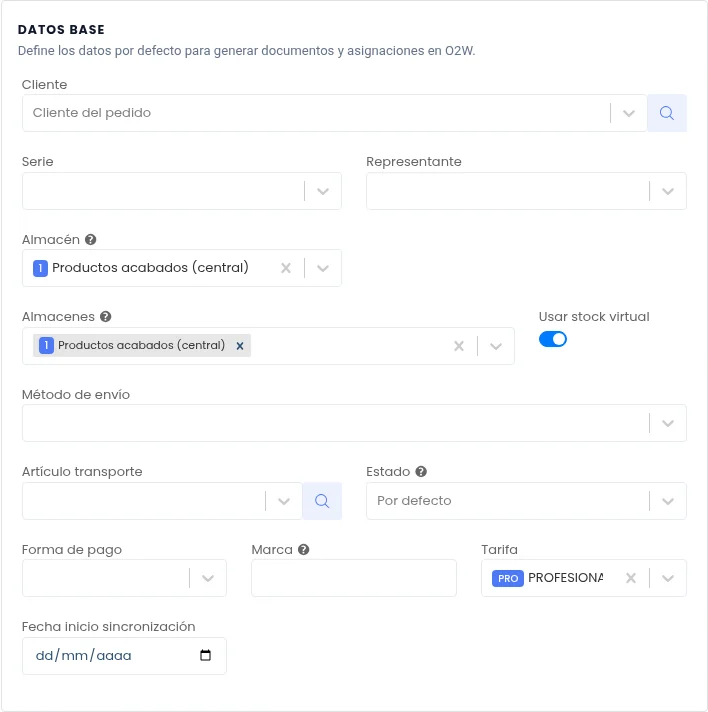This screenshot has height=712, width=708.
Task: Focus the Marca text field
Action: (x=354, y=578)
